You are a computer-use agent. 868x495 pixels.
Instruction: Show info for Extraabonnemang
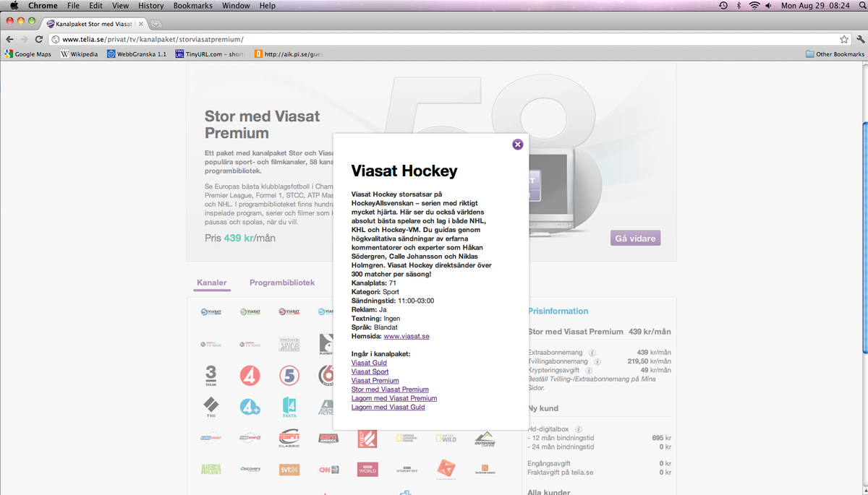pos(592,353)
